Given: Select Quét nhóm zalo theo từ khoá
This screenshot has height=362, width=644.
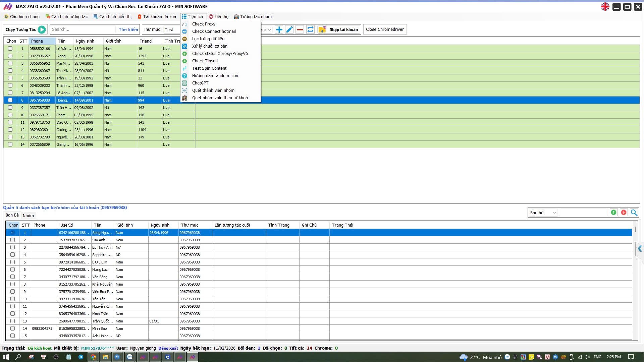Looking at the screenshot, I should pyautogui.click(x=220, y=98).
